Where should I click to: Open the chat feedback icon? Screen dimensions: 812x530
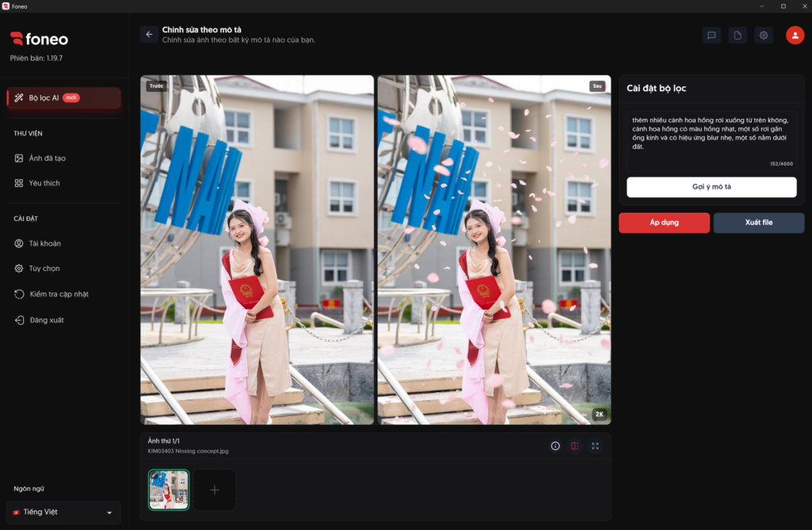(x=711, y=35)
